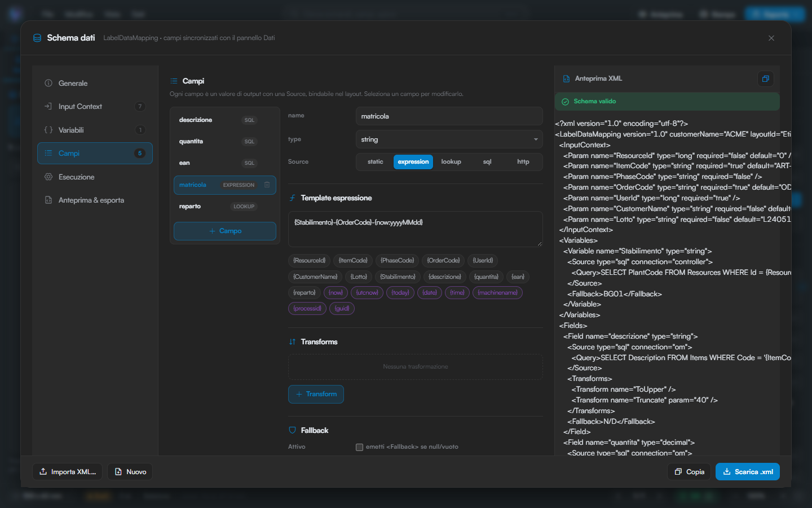Select the reparto field row
The image size is (812, 508).
coord(225,207)
